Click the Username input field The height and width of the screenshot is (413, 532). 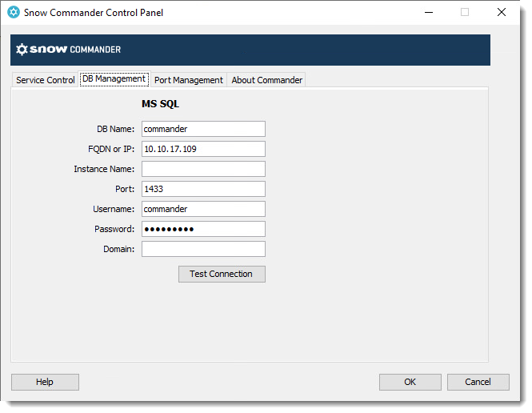pyautogui.click(x=203, y=209)
